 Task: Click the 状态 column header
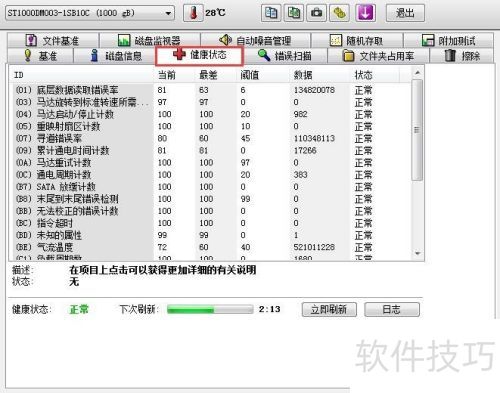point(375,75)
